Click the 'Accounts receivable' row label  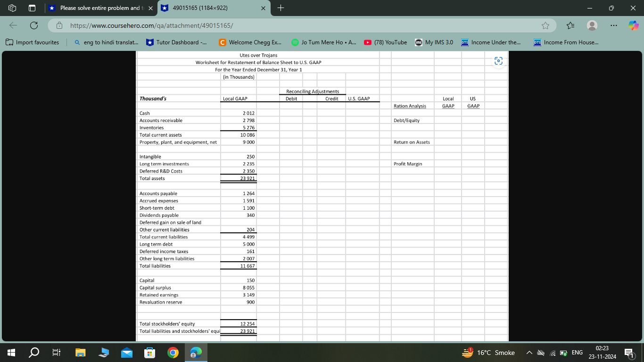(161, 120)
